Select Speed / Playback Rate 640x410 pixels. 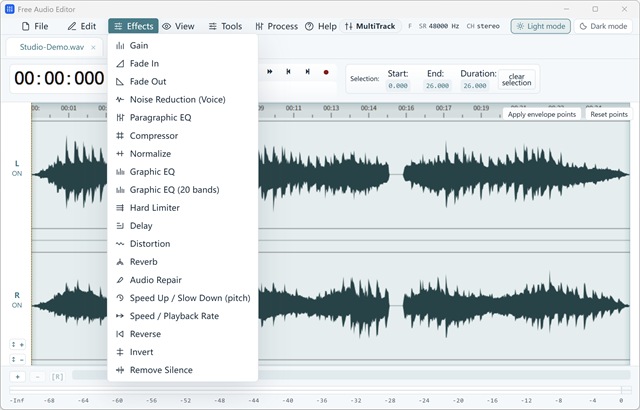[x=182, y=316]
